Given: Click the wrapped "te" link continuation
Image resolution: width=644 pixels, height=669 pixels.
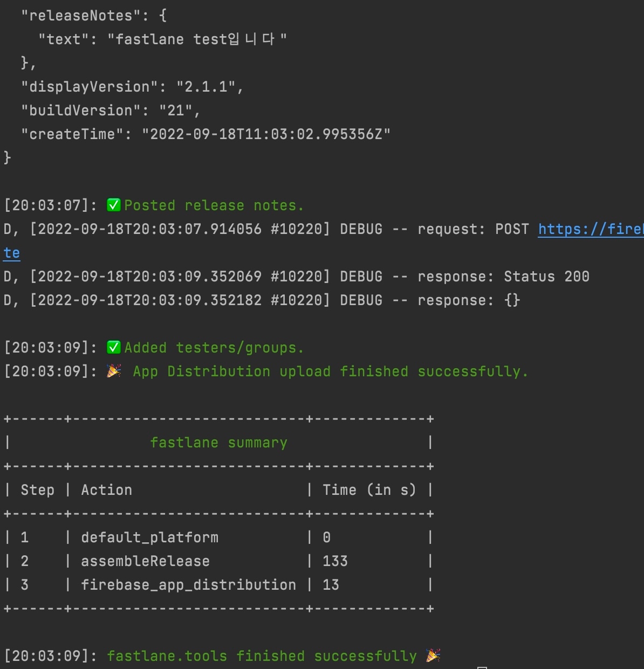Looking at the screenshot, I should pyautogui.click(x=12, y=253).
